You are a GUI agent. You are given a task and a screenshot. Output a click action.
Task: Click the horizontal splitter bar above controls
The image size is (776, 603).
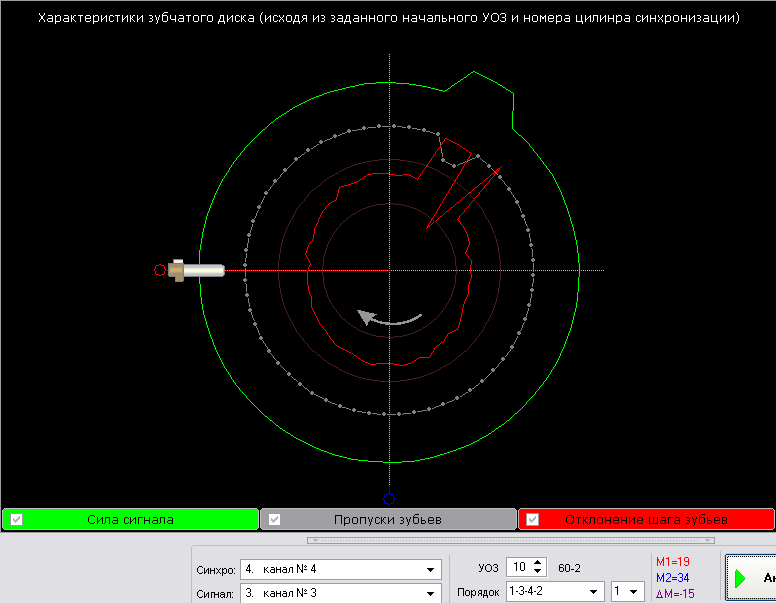[511, 540]
